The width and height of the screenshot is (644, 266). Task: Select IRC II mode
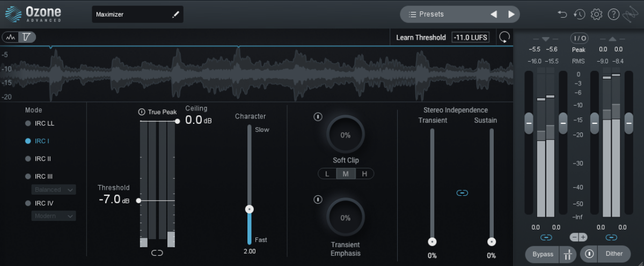(38, 159)
